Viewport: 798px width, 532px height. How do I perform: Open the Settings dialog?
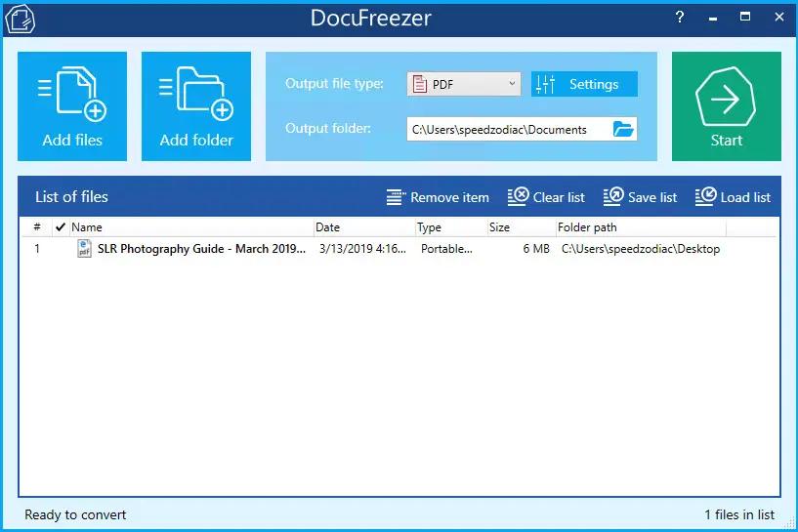pos(584,84)
